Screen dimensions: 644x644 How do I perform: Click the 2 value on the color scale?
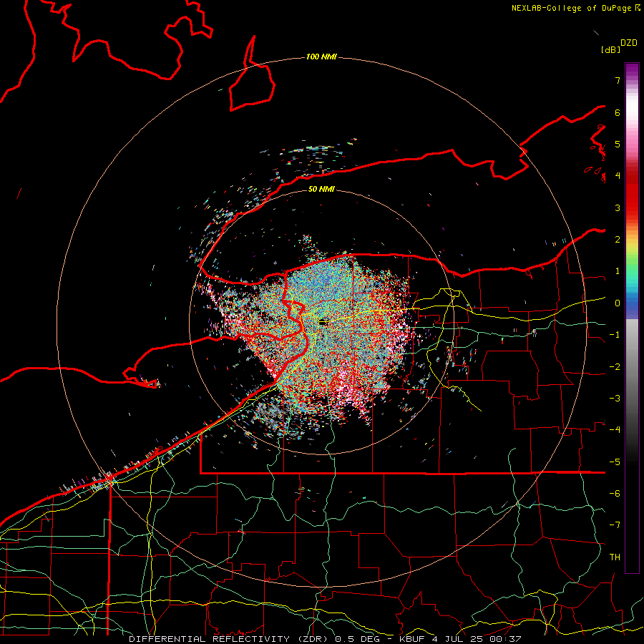[x=618, y=240]
